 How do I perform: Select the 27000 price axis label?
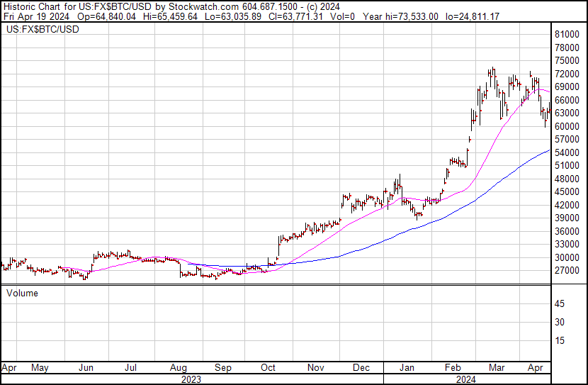click(x=568, y=270)
